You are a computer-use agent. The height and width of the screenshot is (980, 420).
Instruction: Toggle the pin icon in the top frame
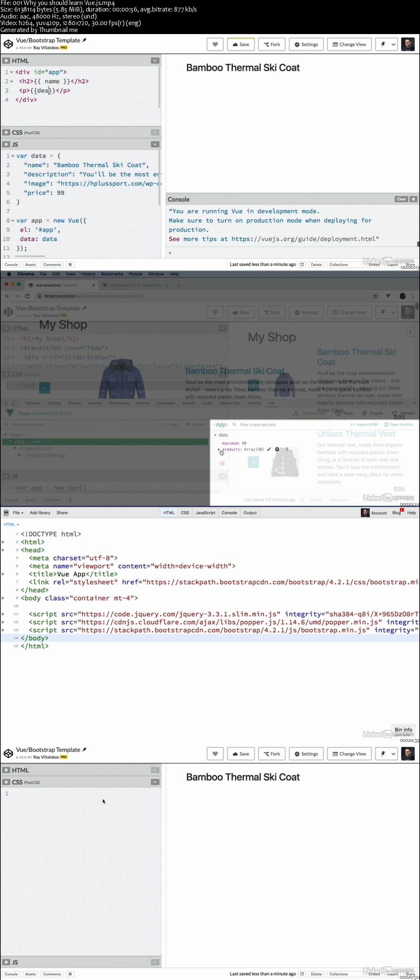(x=383, y=44)
